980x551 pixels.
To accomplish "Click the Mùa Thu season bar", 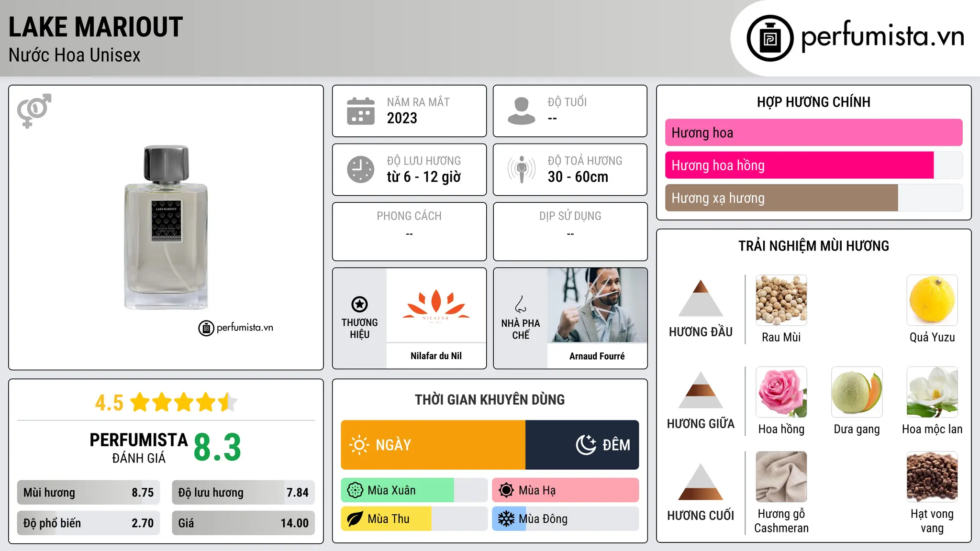I will 414,519.
